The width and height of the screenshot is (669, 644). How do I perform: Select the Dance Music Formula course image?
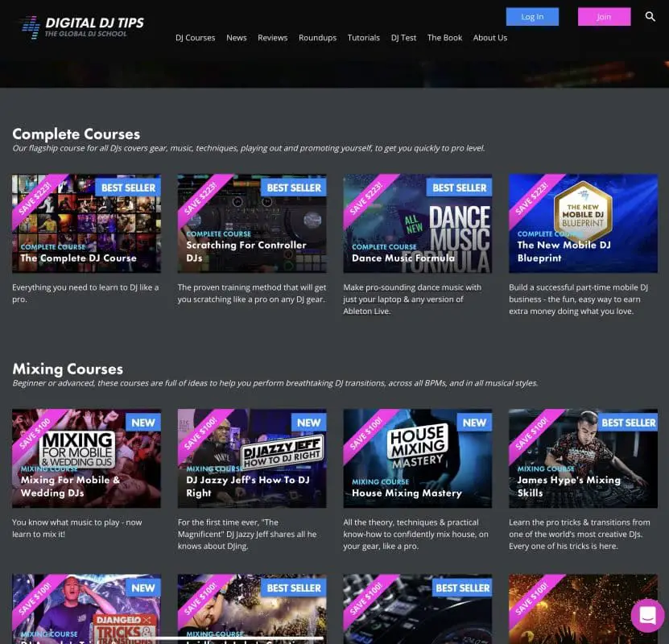pos(418,224)
